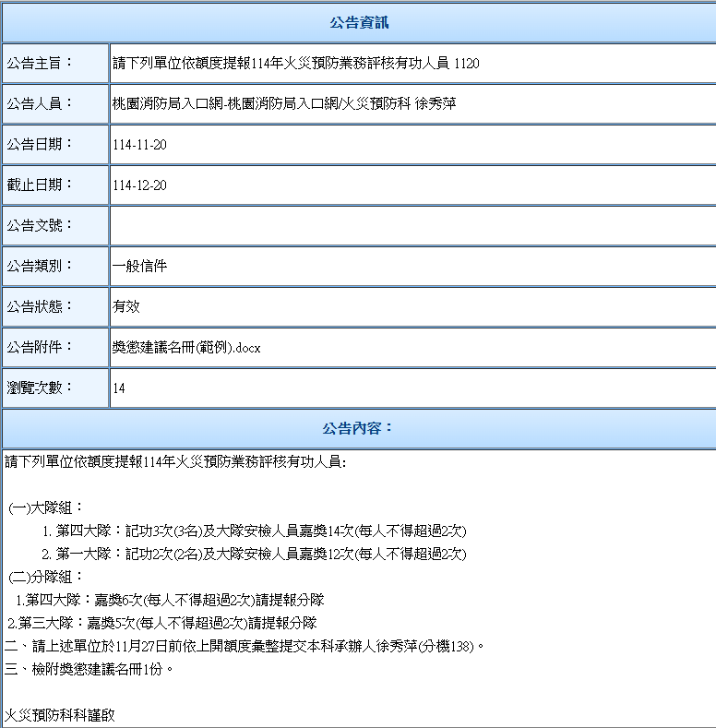
Task: Select the 公告附件 label cell
Action: (x=55, y=348)
